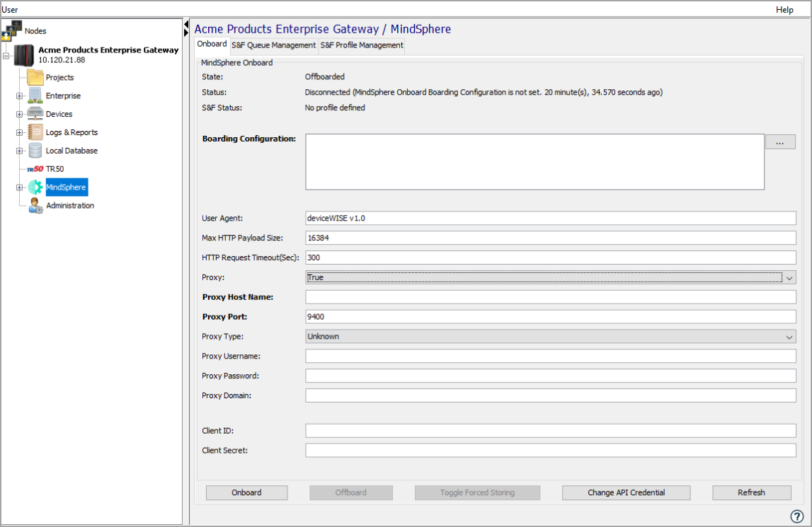812x527 pixels.
Task: Click the Nodes icon in the tree
Action: (x=11, y=30)
